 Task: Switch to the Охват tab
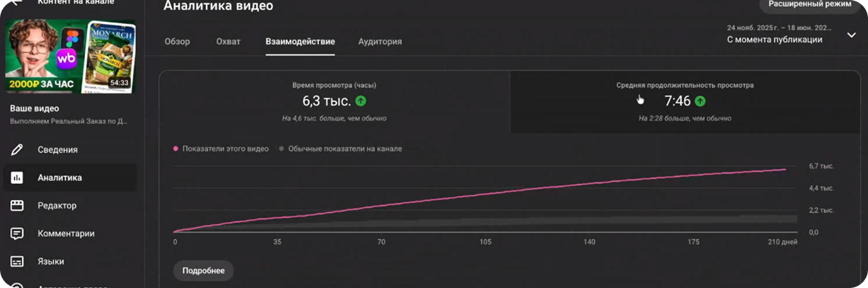tap(228, 42)
